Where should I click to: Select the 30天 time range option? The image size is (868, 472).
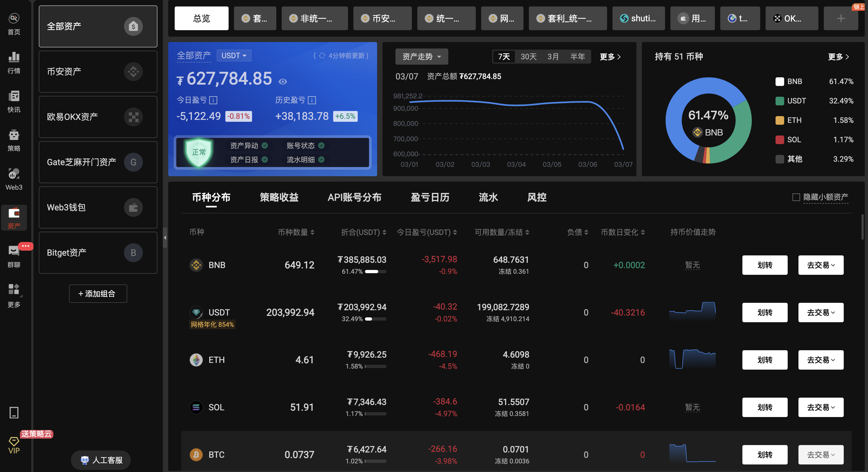click(x=528, y=57)
